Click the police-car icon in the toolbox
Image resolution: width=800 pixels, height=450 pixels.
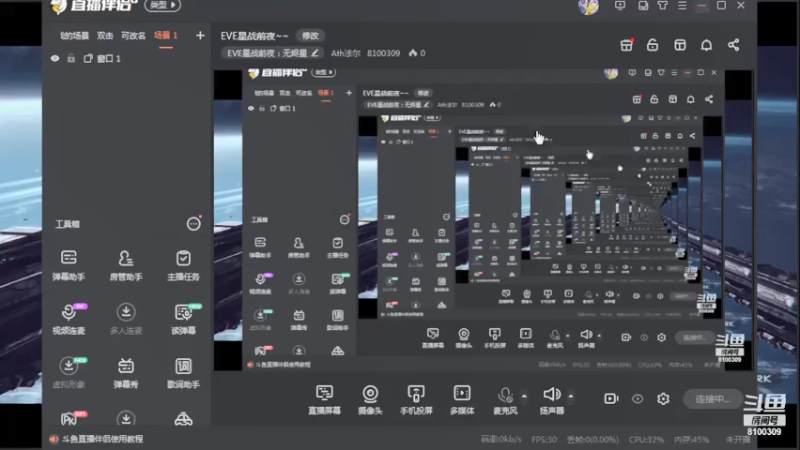point(183,419)
